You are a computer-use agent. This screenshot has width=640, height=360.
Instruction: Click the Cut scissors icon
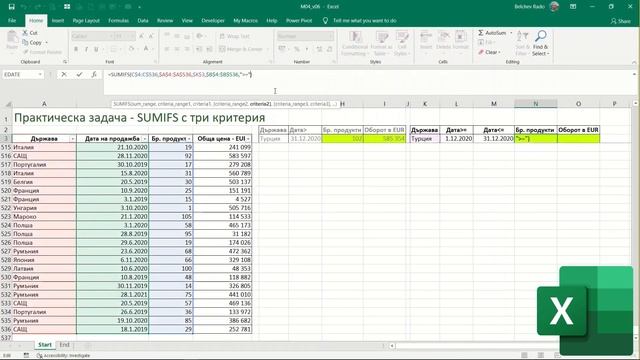tap(25, 33)
